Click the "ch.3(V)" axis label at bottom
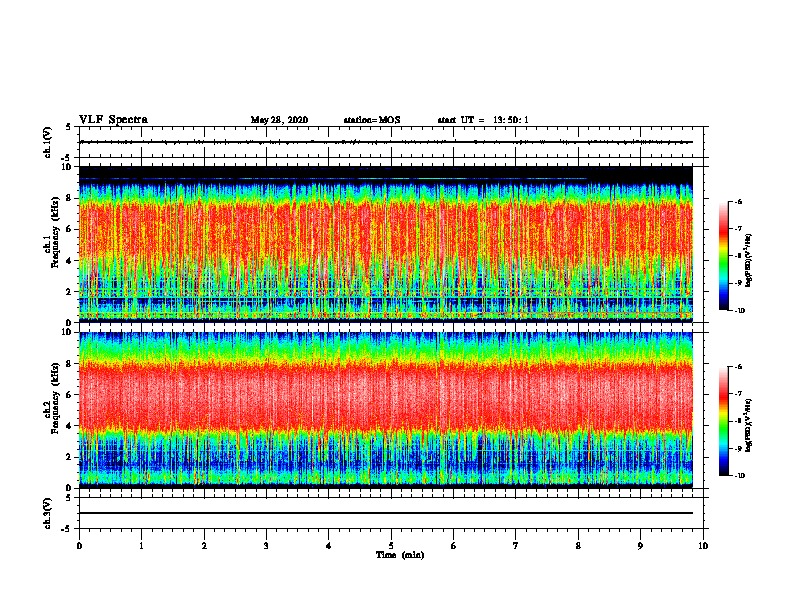Screen dimensions: 792x612 tap(48, 513)
